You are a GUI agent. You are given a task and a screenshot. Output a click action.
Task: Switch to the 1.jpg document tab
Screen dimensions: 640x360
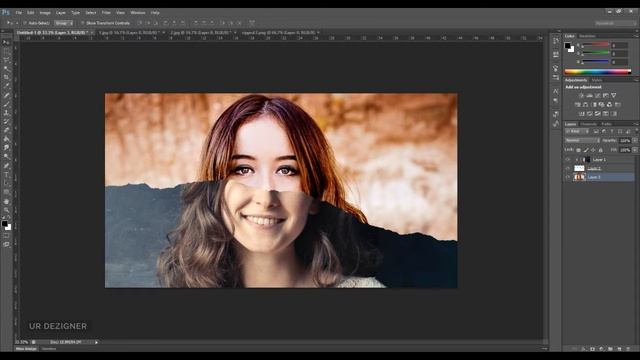pyautogui.click(x=130, y=32)
